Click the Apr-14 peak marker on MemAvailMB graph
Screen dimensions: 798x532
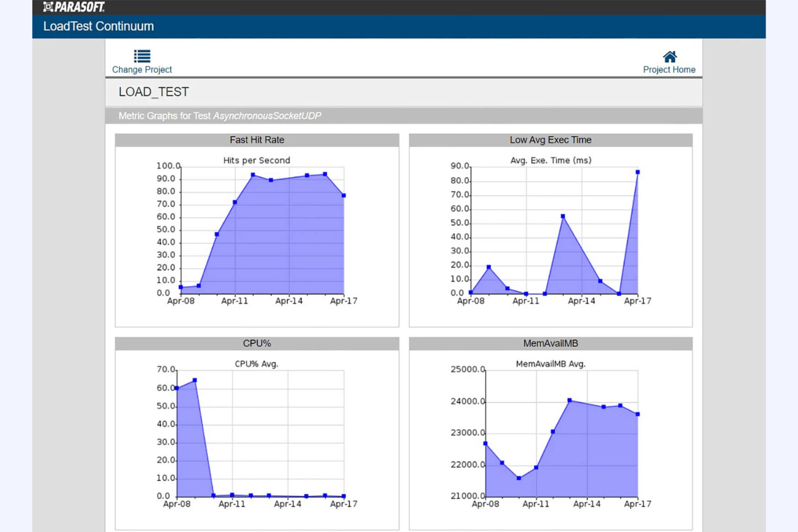click(570, 400)
